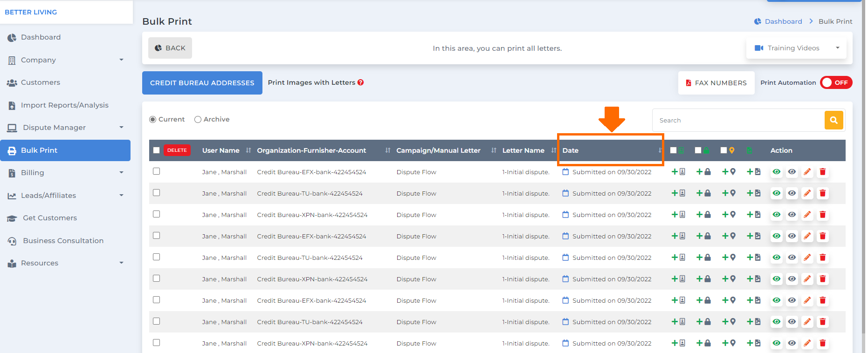This screenshot has height=353, width=868.
Task: Click trash icon in fourth row (second EFX)
Action: tap(823, 236)
